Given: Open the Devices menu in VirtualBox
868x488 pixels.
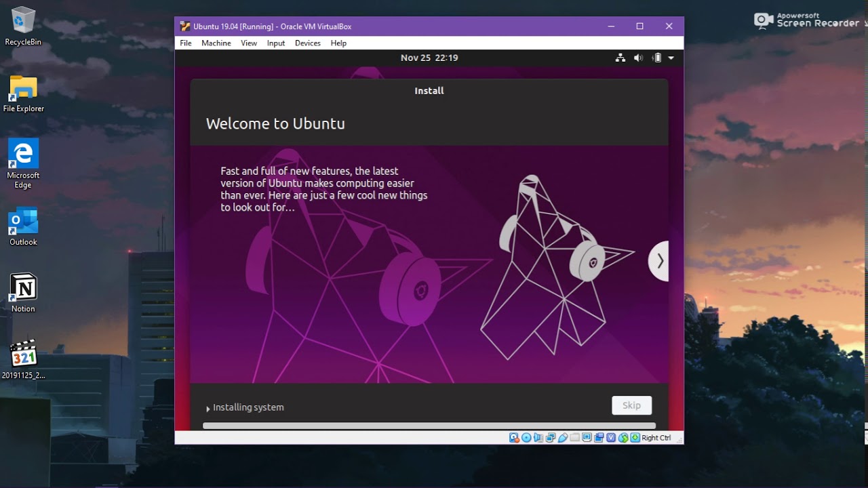Looking at the screenshot, I should pyautogui.click(x=308, y=43).
